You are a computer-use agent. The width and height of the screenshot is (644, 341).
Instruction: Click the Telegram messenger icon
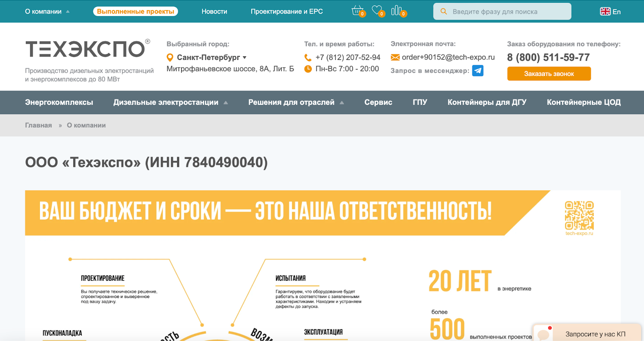pos(477,70)
